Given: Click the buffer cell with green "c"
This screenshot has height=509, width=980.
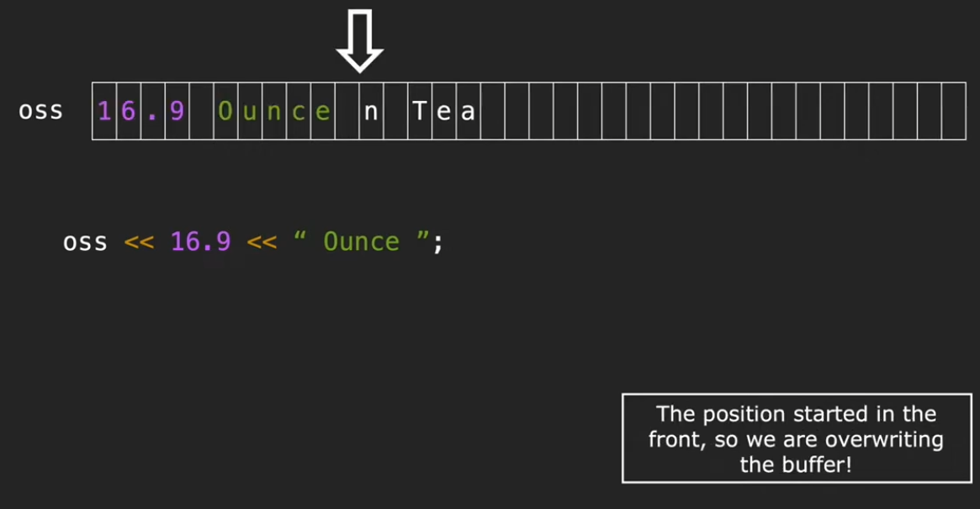Looking at the screenshot, I should [x=299, y=111].
